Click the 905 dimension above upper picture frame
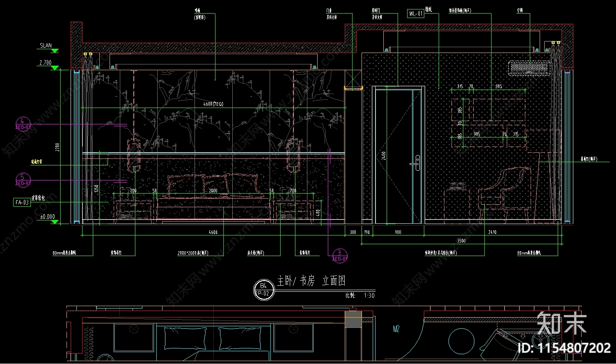 point(499,87)
